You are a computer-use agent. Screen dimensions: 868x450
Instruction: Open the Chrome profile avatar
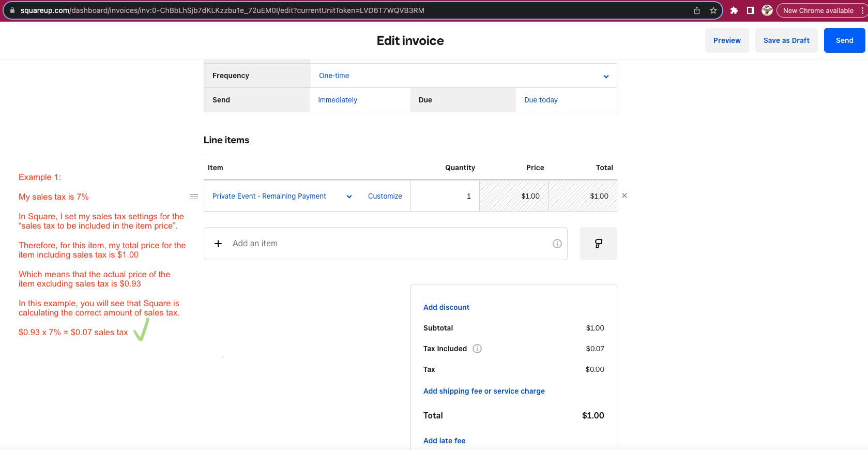(x=767, y=10)
